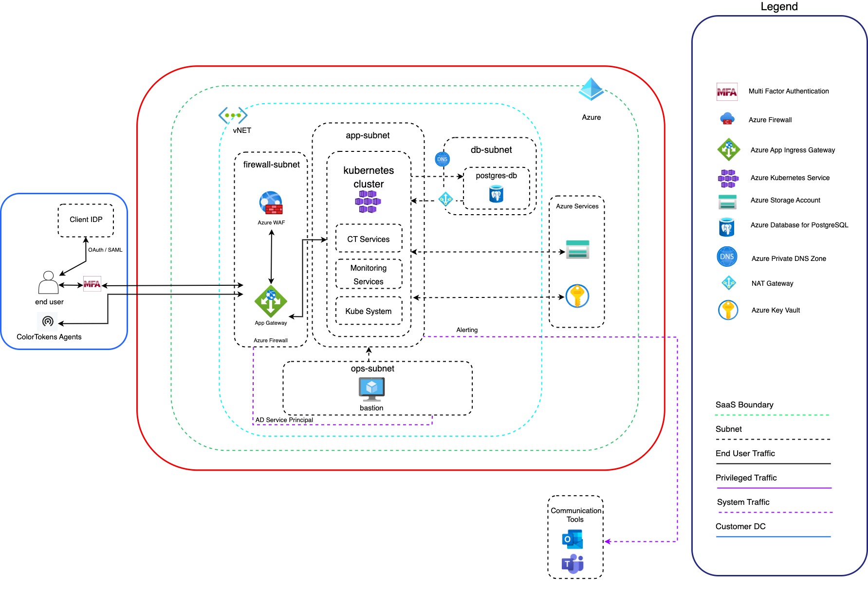Click the Kube System box
The image size is (868, 591).
click(x=369, y=311)
